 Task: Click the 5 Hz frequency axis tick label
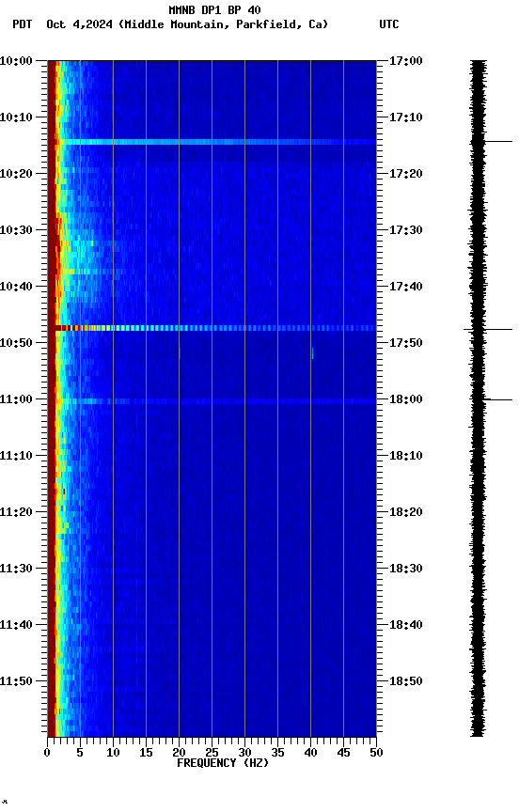tap(80, 753)
